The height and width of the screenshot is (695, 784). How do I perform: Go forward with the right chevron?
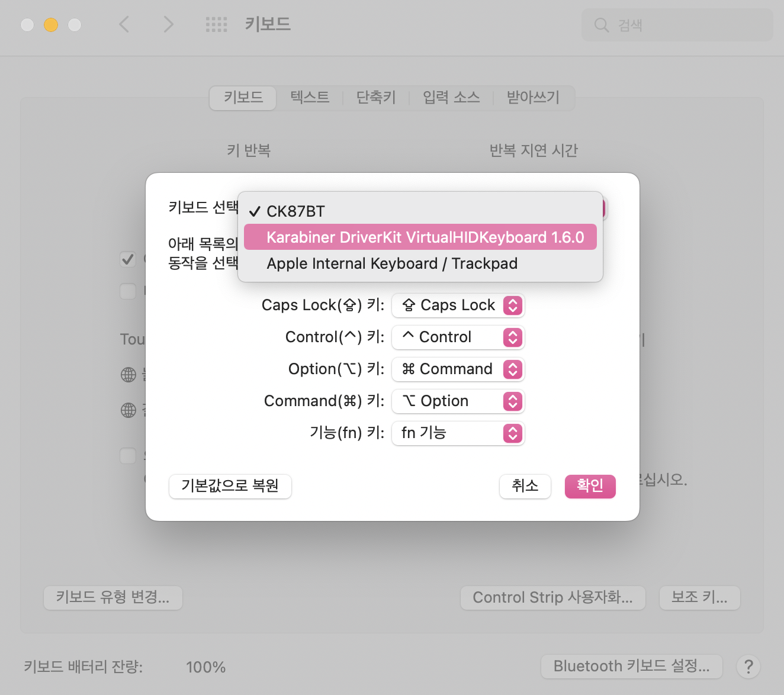(169, 24)
